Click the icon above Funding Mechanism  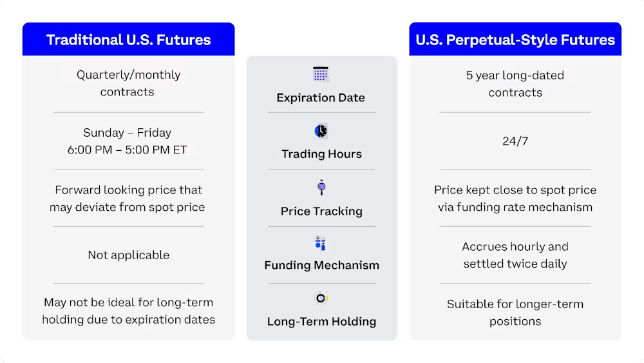(321, 243)
